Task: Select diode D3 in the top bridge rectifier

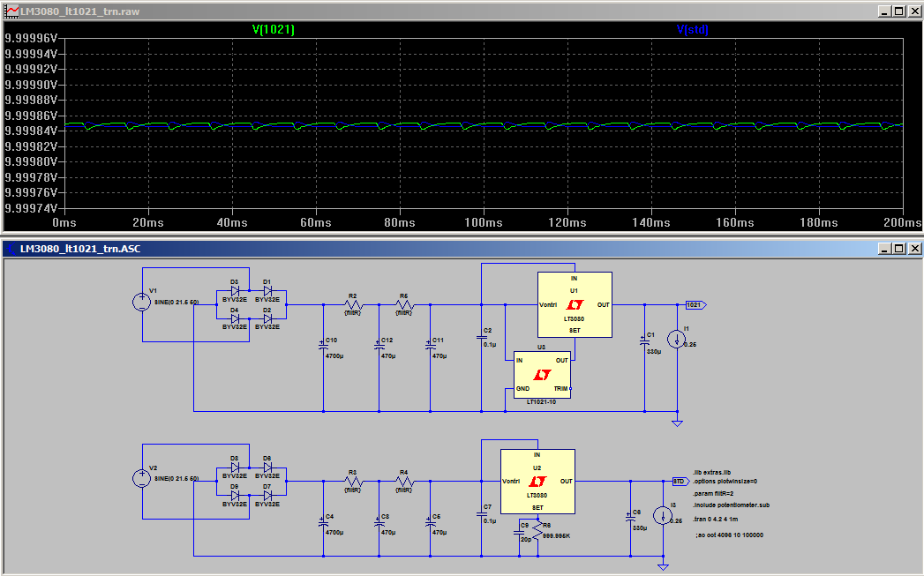Action: pos(235,290)
